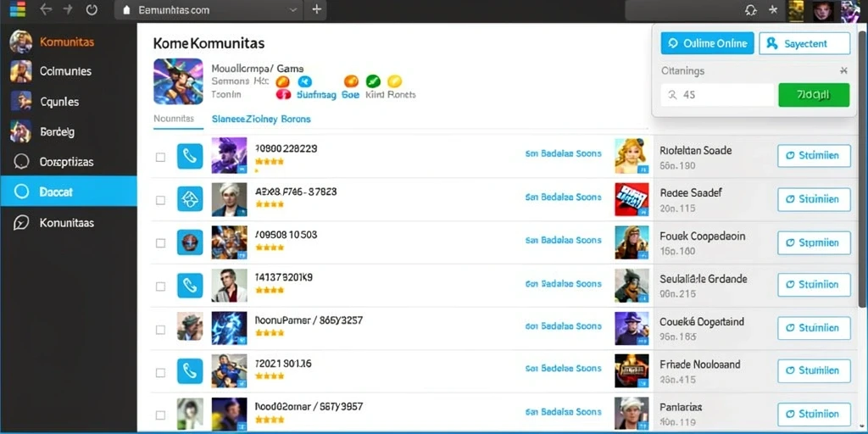Click the Stpmiien button for Fouek Coopedaoin
Image resolution: width=868 pixels, height=434 pixels.
coord(814,242)
